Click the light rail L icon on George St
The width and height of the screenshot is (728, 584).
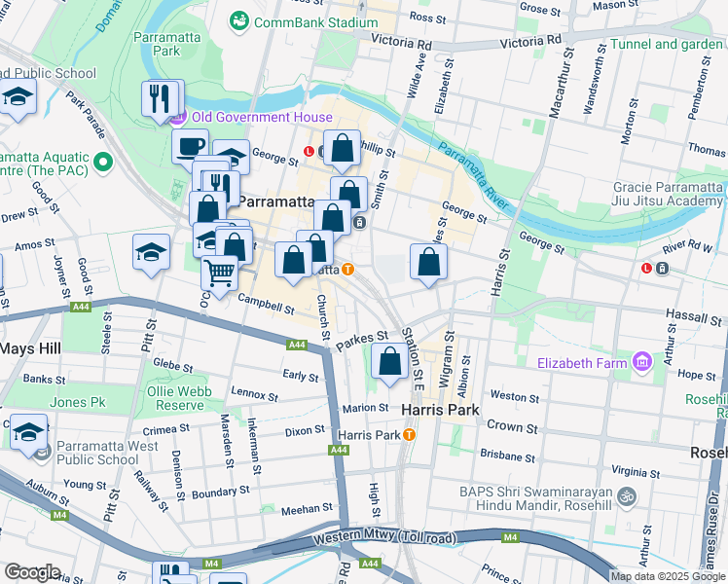[x=309, y=151]
